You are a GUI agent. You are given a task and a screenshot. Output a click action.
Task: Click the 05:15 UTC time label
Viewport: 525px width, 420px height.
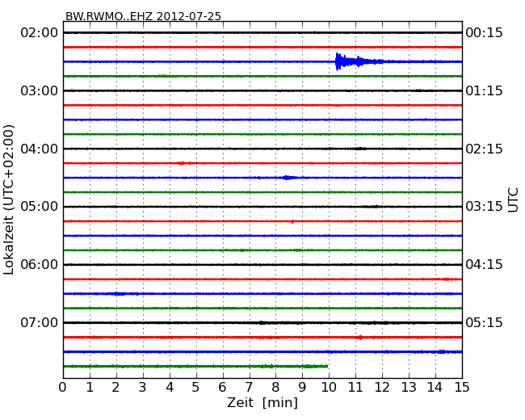[x=484, y=322]
